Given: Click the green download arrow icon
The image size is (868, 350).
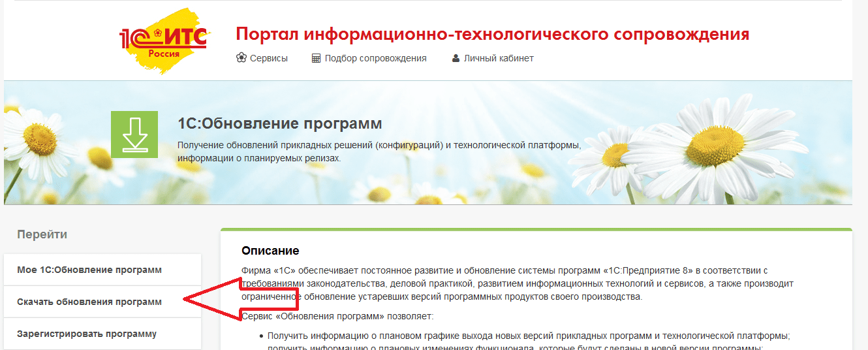Looking at the screenshot, I should coord(134,135).
